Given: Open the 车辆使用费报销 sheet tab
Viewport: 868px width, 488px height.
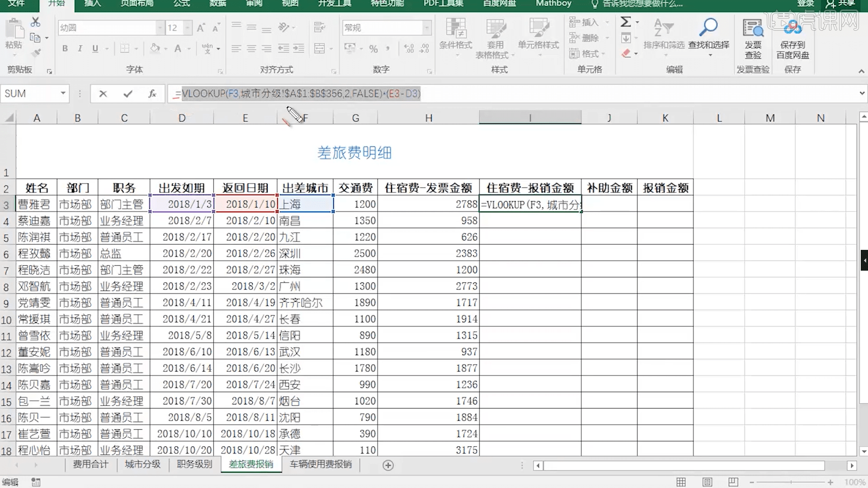Looking at the screenshot, I should [321, 465].
